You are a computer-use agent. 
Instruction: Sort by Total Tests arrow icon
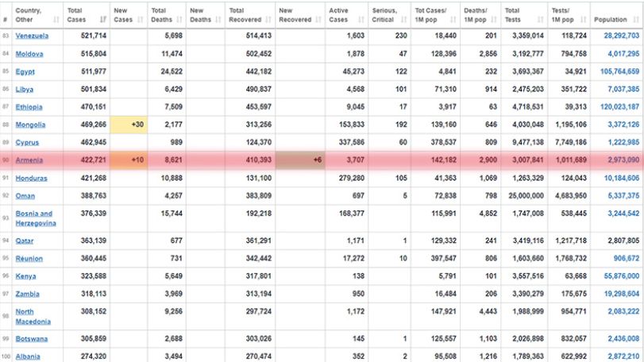541,19
